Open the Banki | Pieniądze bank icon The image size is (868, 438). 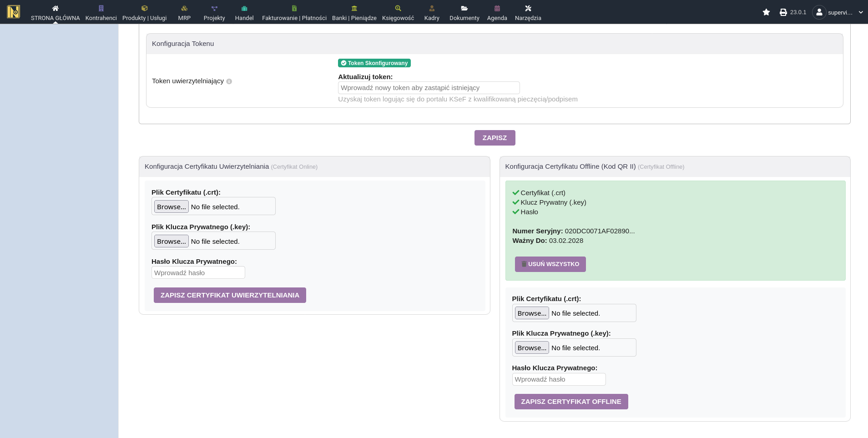click(354, 8)
